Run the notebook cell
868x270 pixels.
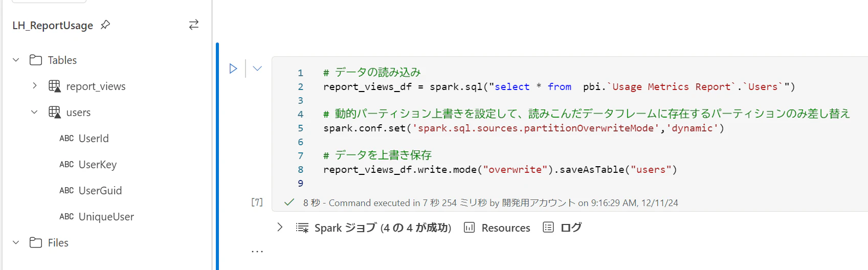click(x=233, y=69)
